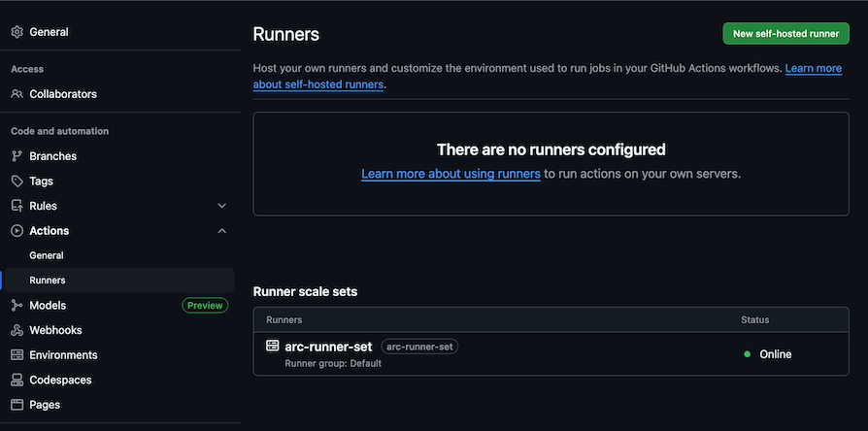Click the Collaborators people icon

click(17, 94)
